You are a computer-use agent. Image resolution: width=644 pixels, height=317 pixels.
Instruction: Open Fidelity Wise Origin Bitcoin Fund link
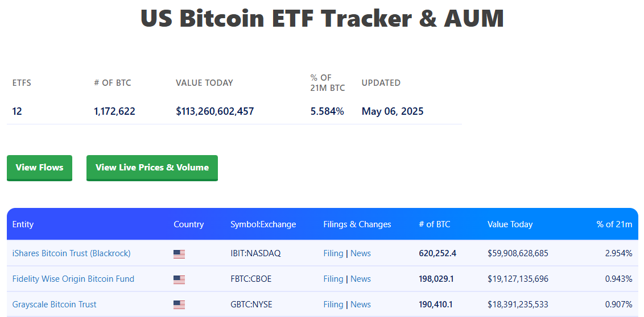click(x=73, y=279)
